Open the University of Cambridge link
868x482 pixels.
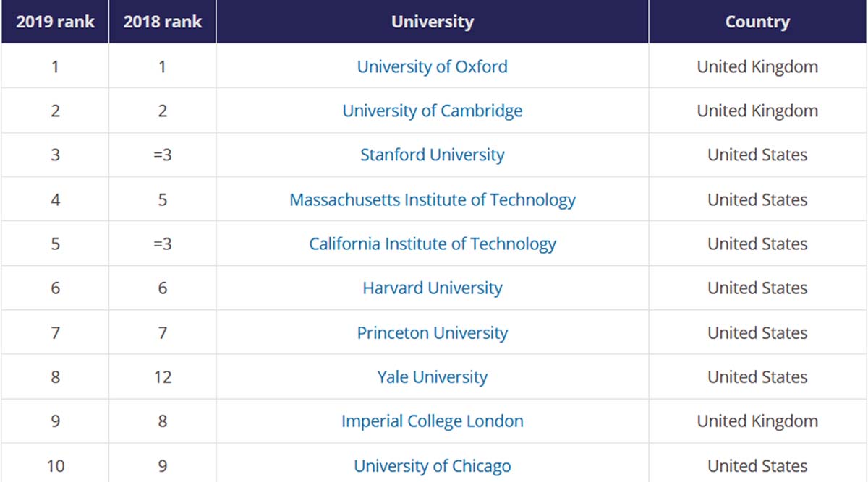(x=433, y=111)
